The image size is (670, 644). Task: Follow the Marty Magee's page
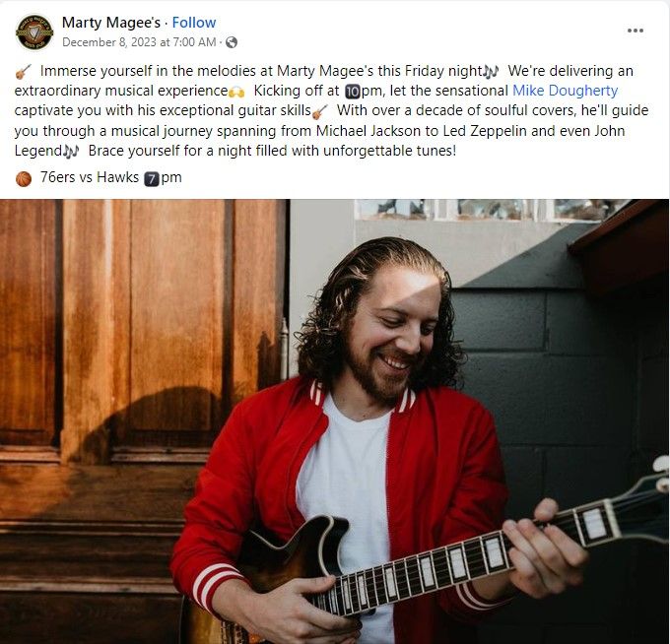[194, 23]
